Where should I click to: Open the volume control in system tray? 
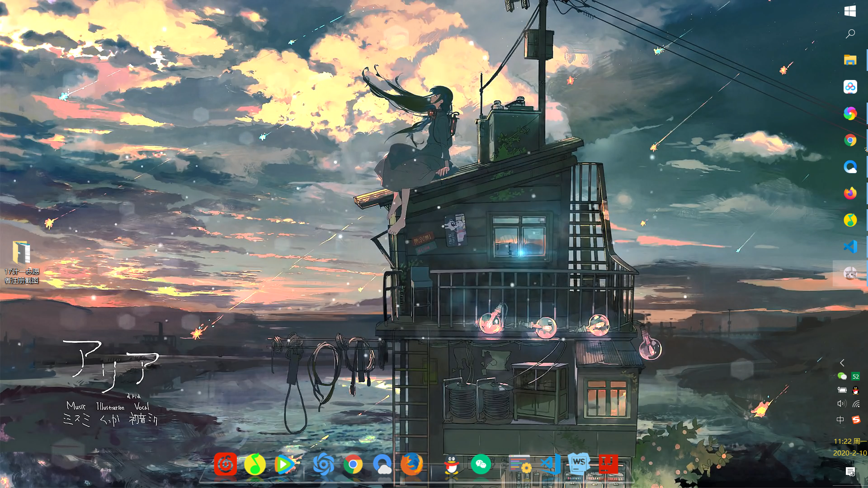coord(841,404)
